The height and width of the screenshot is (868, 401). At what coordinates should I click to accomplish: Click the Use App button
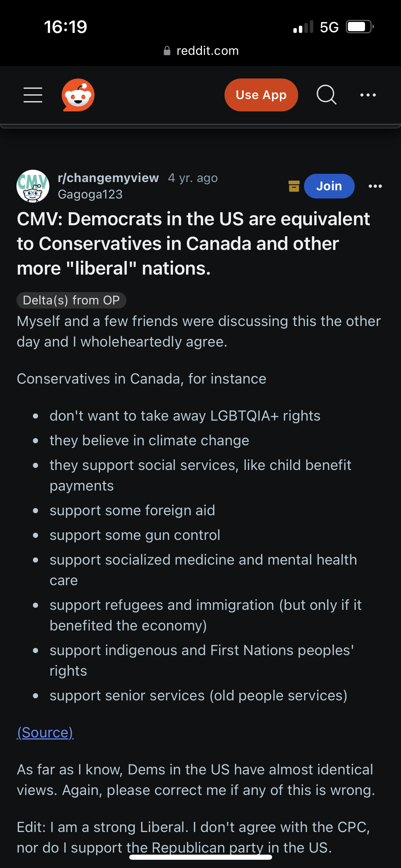261,95
